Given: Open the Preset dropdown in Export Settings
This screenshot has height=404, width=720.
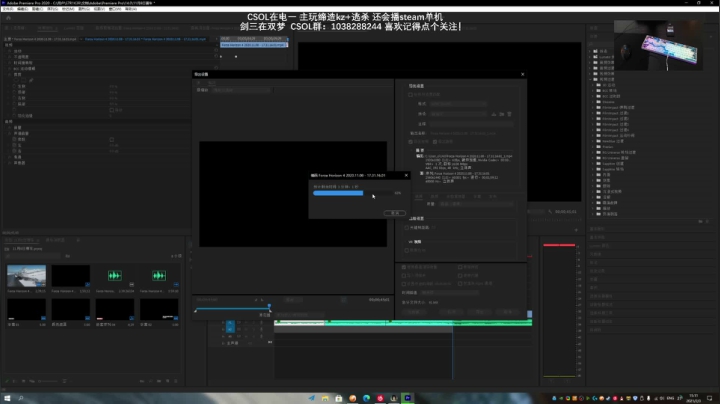Looking at the screenshot, I should pos(458,114).
